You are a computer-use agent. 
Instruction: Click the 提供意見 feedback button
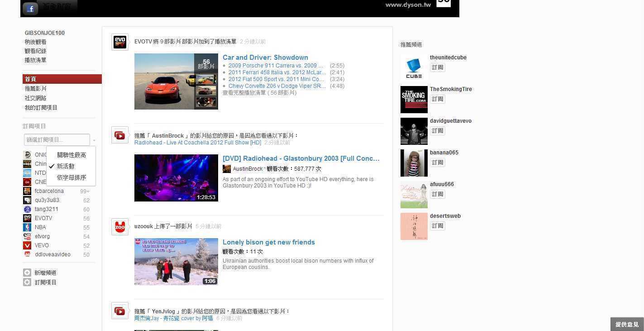coord(627,324)
